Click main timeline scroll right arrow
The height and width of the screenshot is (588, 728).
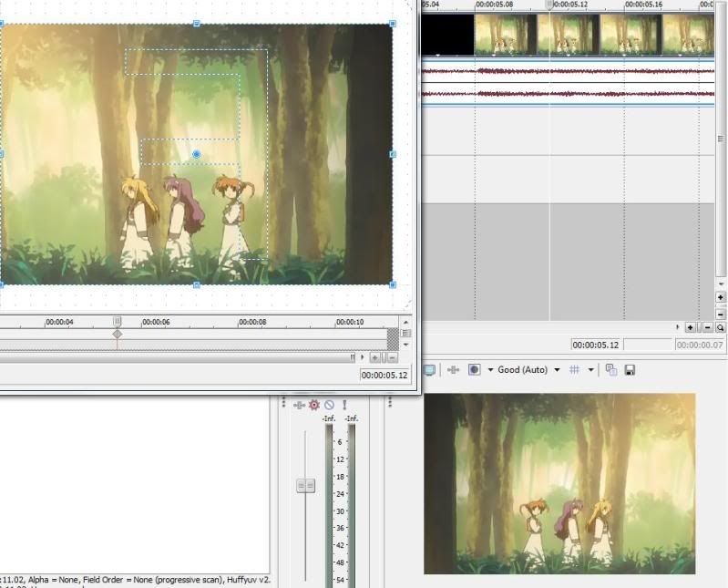coord(677,327)
